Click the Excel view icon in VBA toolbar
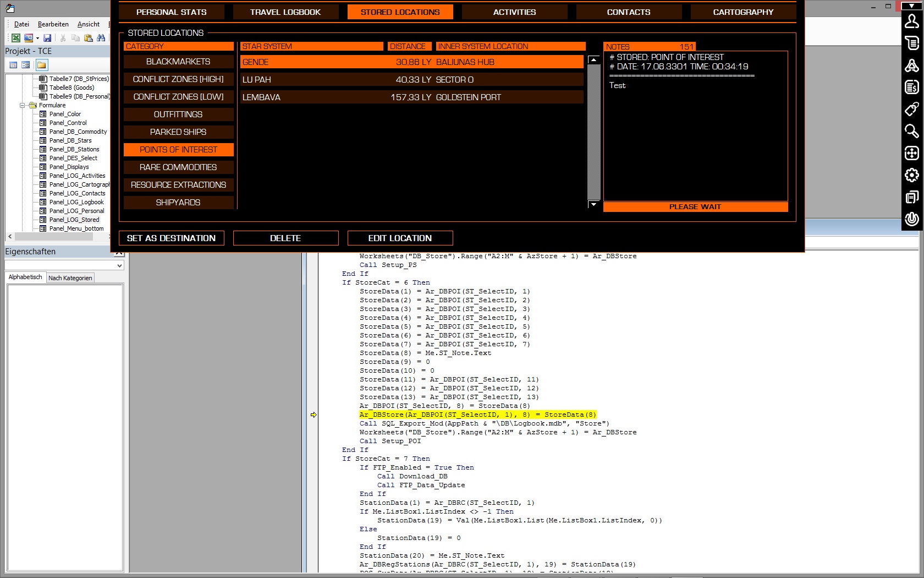924x578 pixels. (16, 38)
